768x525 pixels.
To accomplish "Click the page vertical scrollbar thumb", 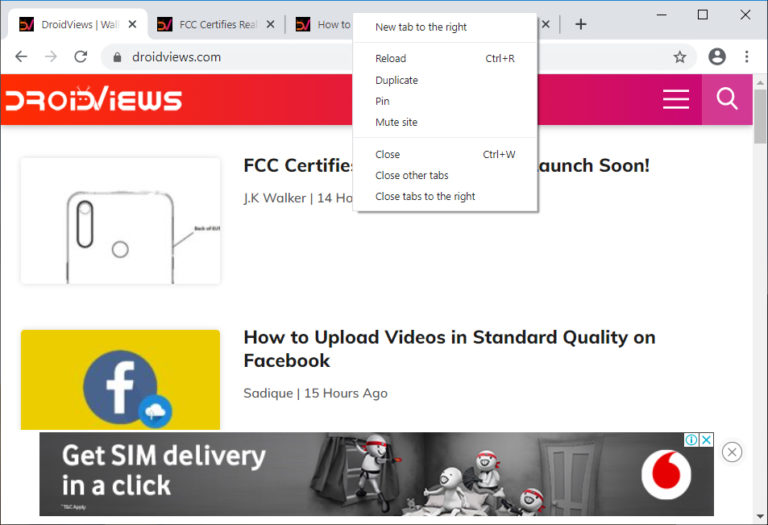I will pyautogui.click(x=760, y=116).
